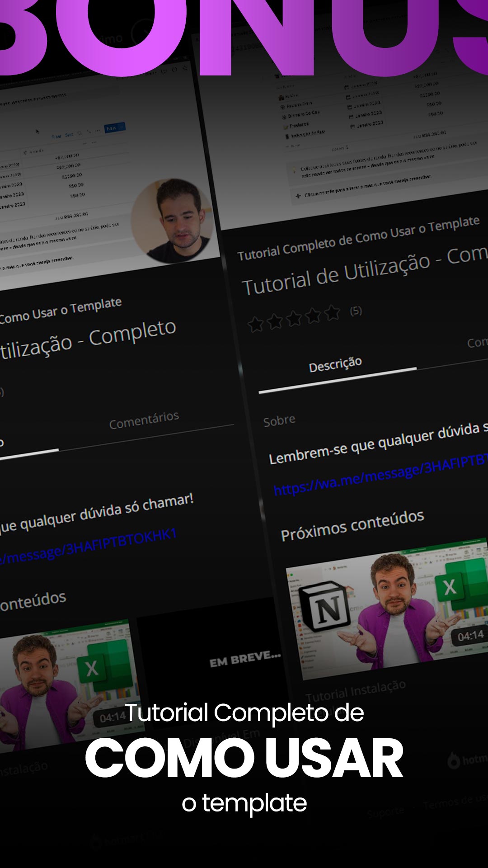Switch to the Descrição tab
The width and height of the screenshot is (488, 868).
click(x=335, y=365)
